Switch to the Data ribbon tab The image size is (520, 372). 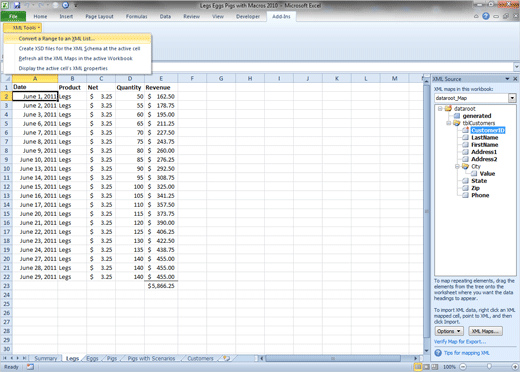[x=165, y=16]
